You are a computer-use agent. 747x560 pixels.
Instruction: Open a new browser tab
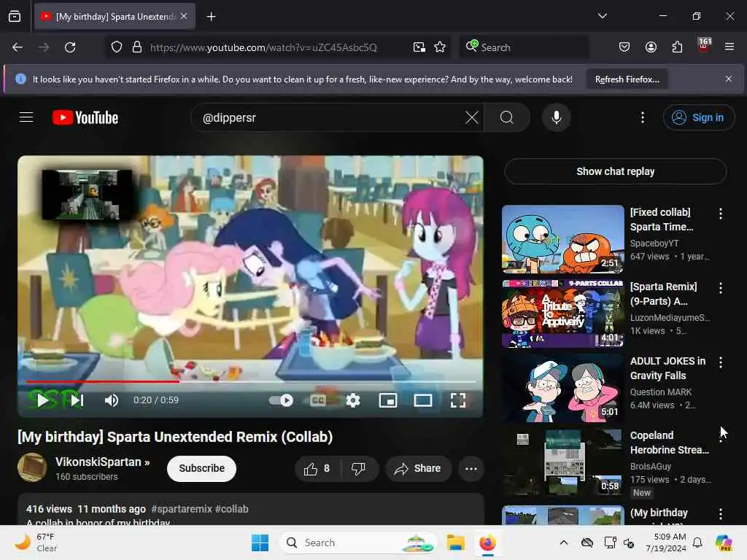point(211,17)
